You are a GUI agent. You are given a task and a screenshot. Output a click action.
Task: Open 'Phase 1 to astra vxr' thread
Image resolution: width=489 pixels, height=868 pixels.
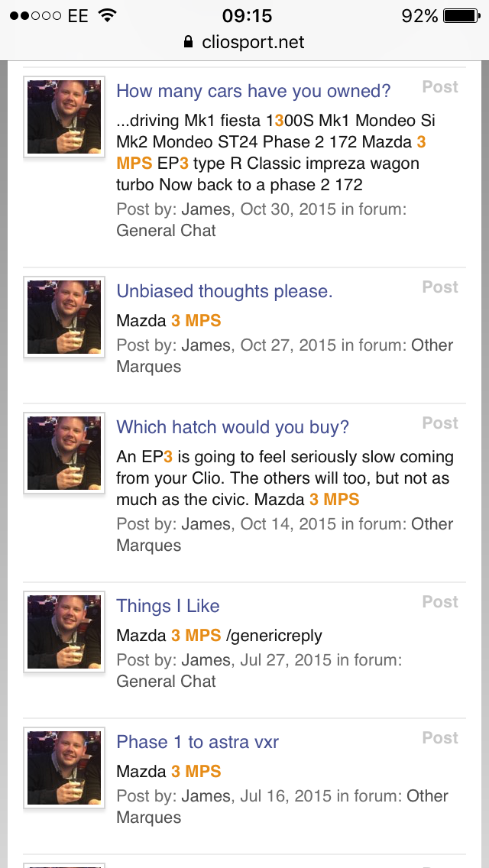[197, 742]
